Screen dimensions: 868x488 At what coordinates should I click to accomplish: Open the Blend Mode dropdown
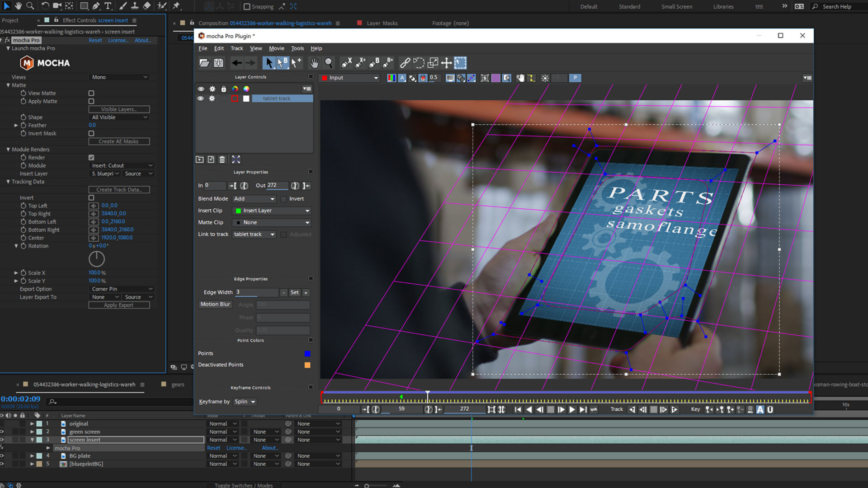pyautogui.click(x=254, y=199)
